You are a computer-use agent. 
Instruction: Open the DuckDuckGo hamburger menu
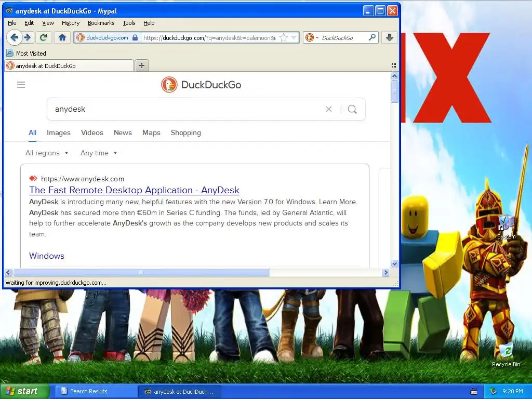[x=21, y=85]
